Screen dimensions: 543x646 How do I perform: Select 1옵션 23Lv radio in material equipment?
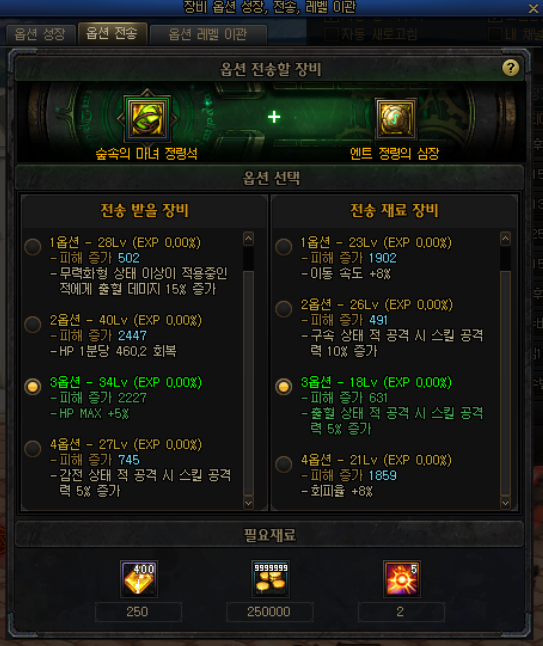coord(283,246)
